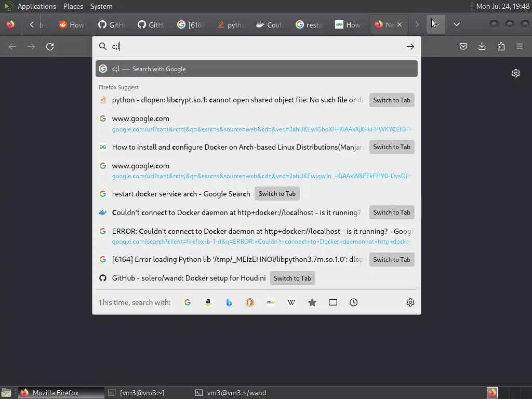Search this time with DuckDuckGo
Viewport: 532px width, 399px height.
[250, 302]
